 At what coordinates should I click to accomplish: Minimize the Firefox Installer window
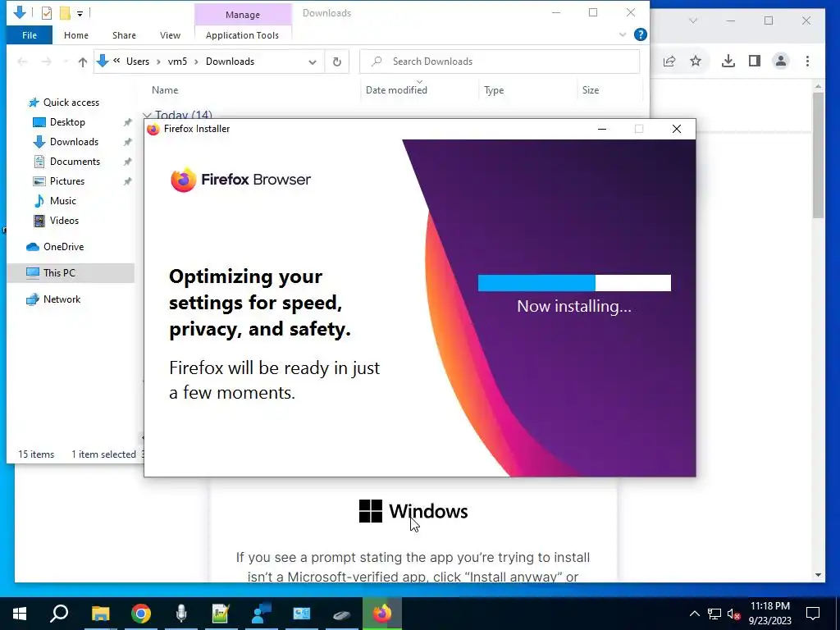point(602,129)
